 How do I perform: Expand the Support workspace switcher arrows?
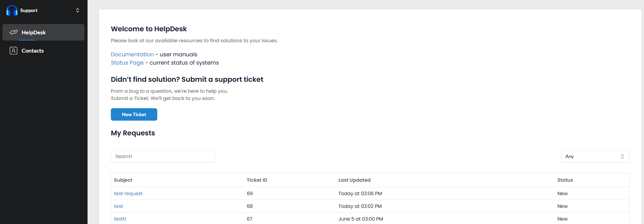(x=78, y=10)
